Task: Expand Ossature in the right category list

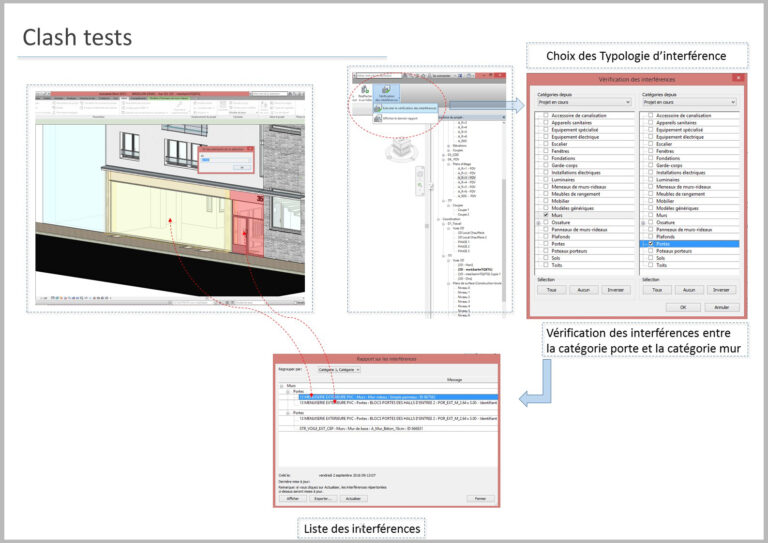Action: tap(643, 222)
